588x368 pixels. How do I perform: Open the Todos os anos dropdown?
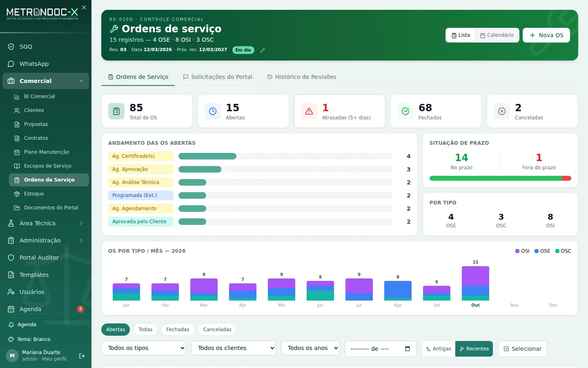point(310,348)
